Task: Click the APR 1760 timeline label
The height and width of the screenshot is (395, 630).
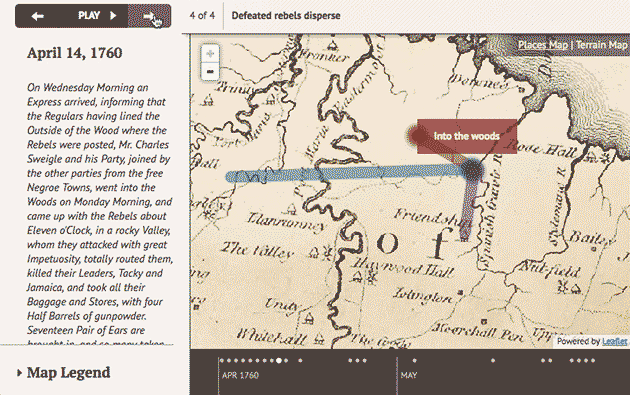Action: point(240,375)
